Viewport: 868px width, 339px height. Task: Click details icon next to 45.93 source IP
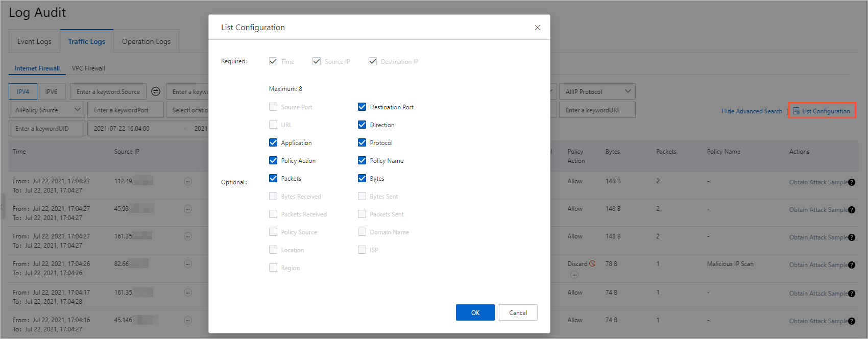coord(188,209)
